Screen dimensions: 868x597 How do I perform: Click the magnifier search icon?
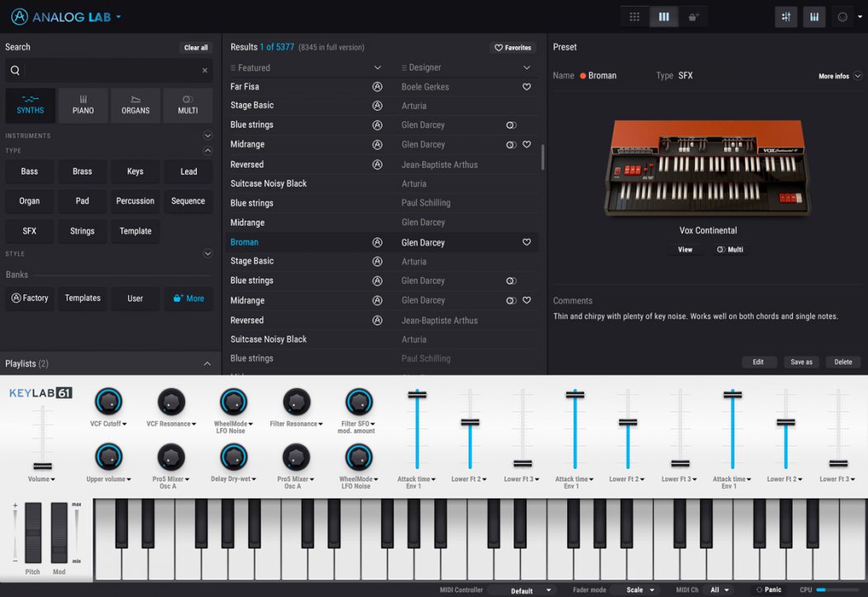pos(16,70)
